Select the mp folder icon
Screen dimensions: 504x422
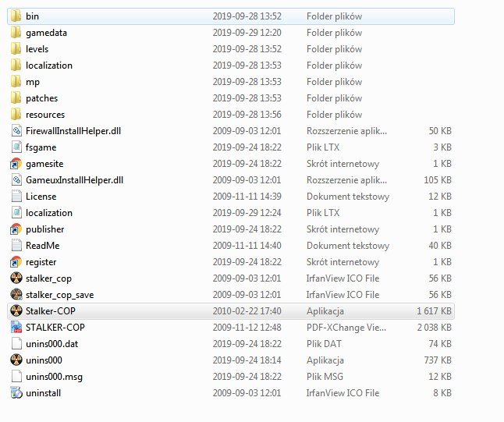[16, 82]
